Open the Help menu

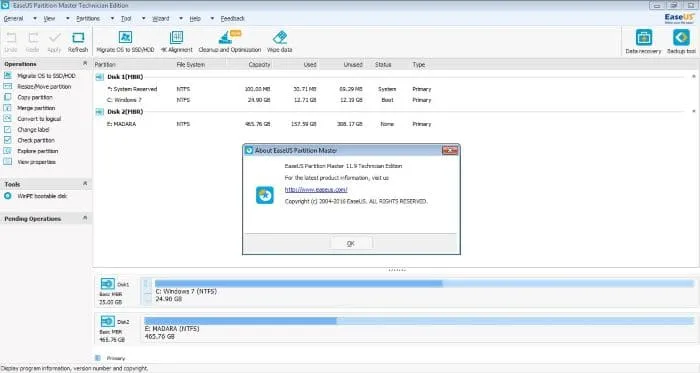195,19
